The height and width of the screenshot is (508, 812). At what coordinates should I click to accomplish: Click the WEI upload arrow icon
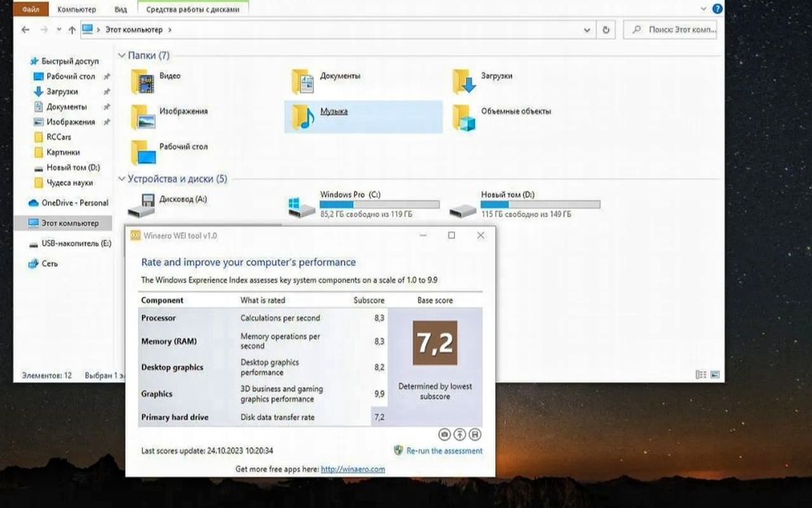pos(460,434)
